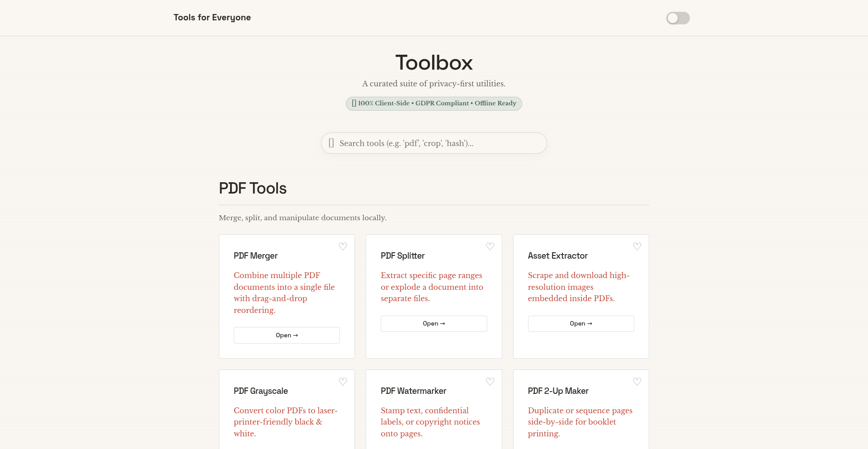Select the PDF 2-Up Maker card title
This screenshot has width=868, height=449.
(x=558, y=391)
